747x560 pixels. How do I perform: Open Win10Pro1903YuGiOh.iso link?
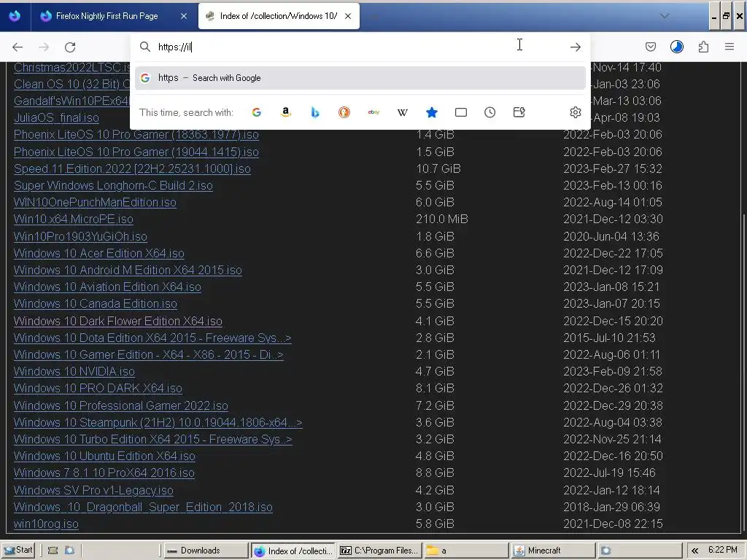tap(80, 237)
